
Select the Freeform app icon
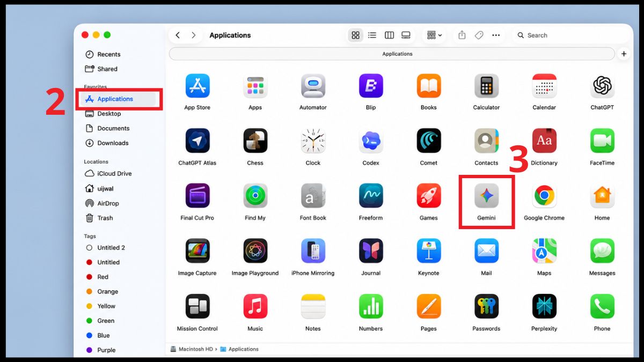pyautogui.click(x=371, y=196)
